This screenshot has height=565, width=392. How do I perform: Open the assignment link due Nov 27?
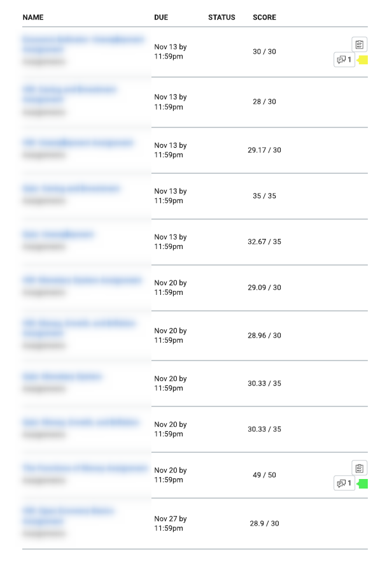coord(68,516)
